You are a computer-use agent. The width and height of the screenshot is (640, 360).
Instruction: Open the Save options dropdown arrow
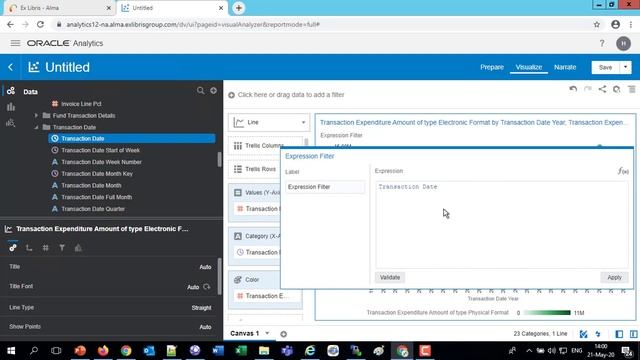pyautogui.click(x=625, y=67)
